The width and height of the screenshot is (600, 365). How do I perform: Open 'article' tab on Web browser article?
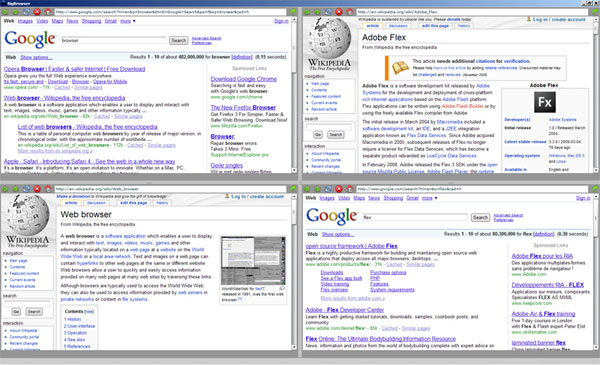click(71, 203)
